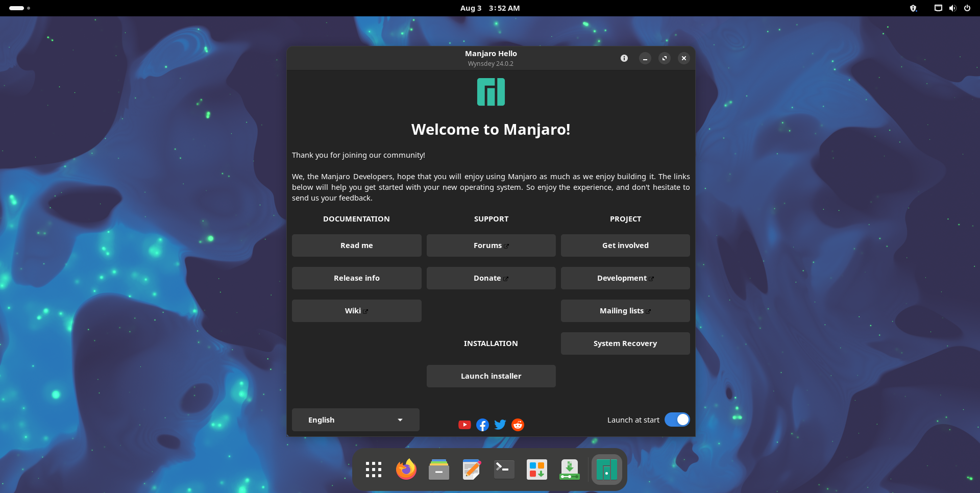Open the software store in dock
The height and width of the screenshot is (493, 980).
(537, 470)
